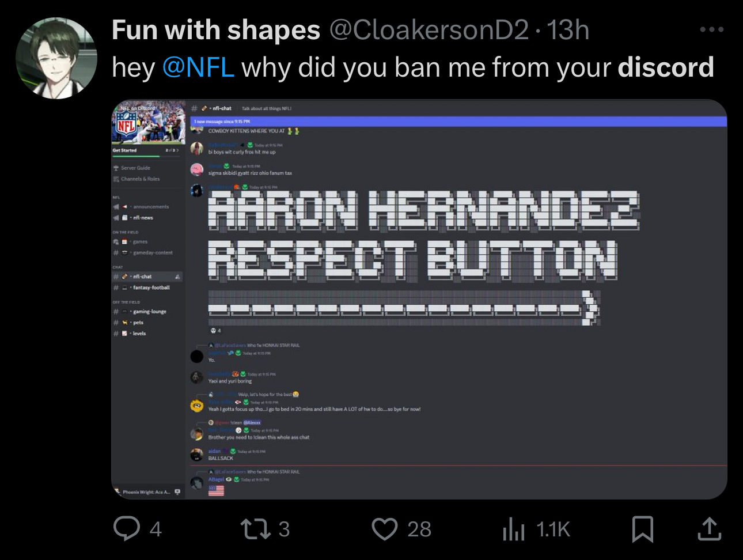Select the fantasy-football channel
This screenshot has width=743, height=560.
(x=147, y=287)
